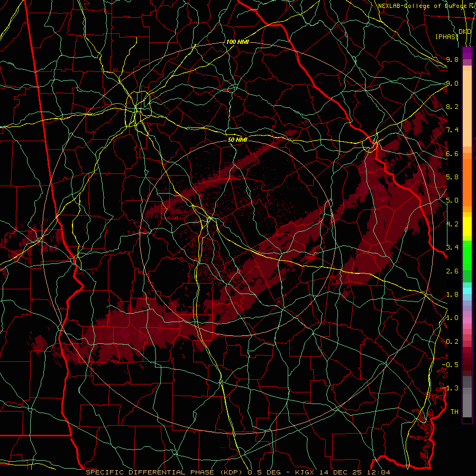Pick the 6.6 legend value
The image size is (476, 476).
tap(452, 153)
